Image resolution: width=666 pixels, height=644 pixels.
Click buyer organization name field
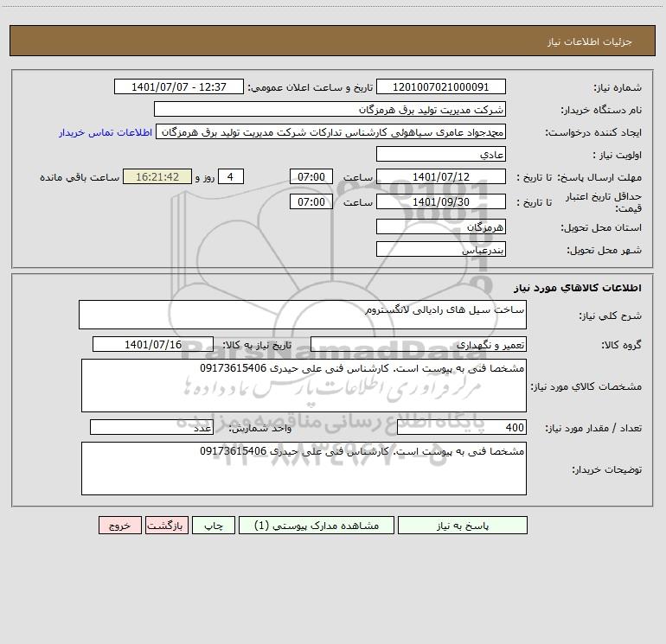coord(330,109)
